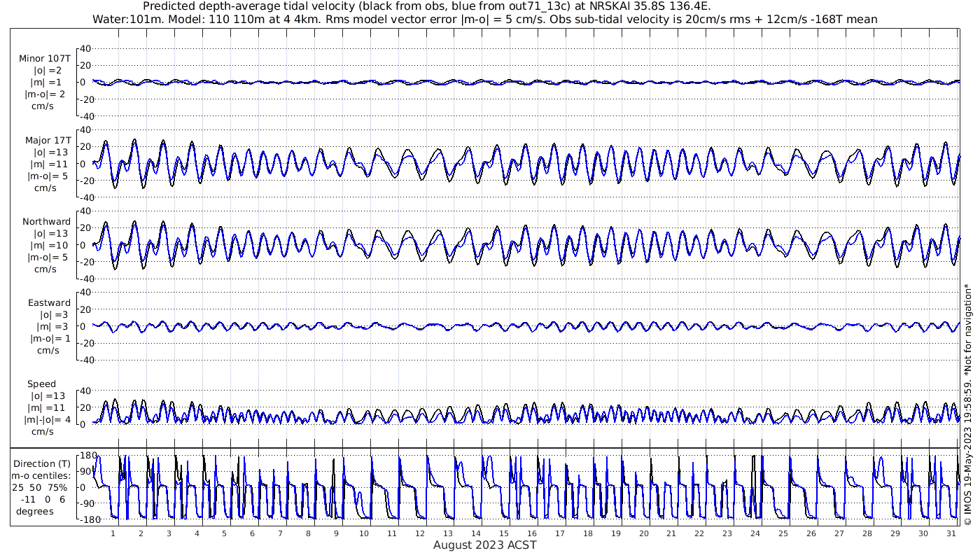Click day 1 tick on the time axis

pos(113,533)
